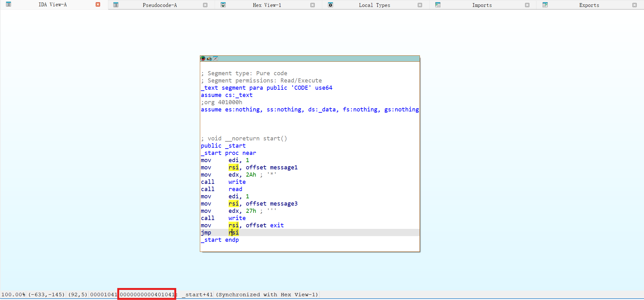Click the 'assume es:nothing' line
The width and height of the screenshot is (644, 300).
(310, 110)
